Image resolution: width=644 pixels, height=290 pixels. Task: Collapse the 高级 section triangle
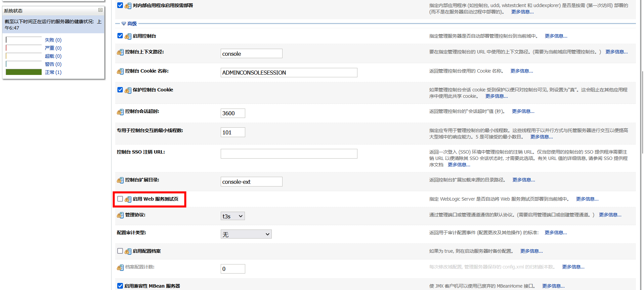(x=124, y=24)
